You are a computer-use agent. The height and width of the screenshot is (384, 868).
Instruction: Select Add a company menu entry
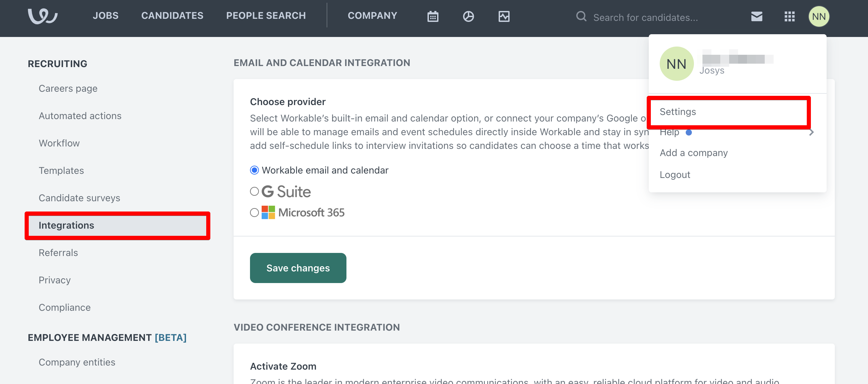pyautogui.click(x=694, y=153)
